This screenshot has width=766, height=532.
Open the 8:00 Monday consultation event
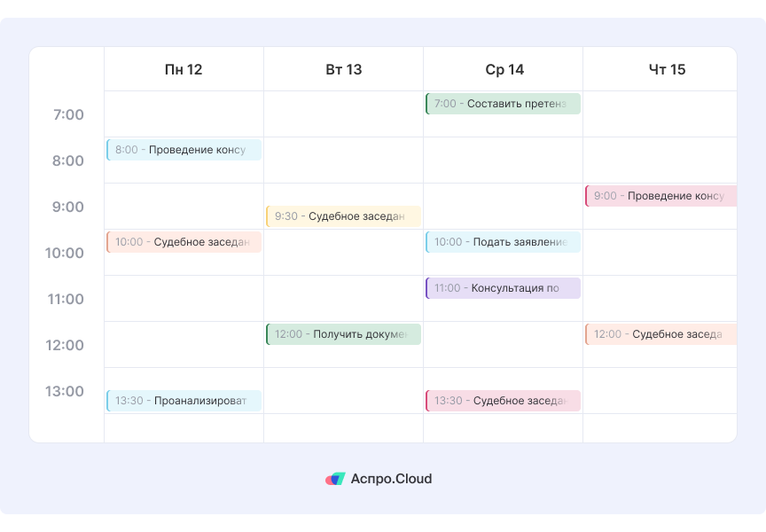tap(184, 150)
